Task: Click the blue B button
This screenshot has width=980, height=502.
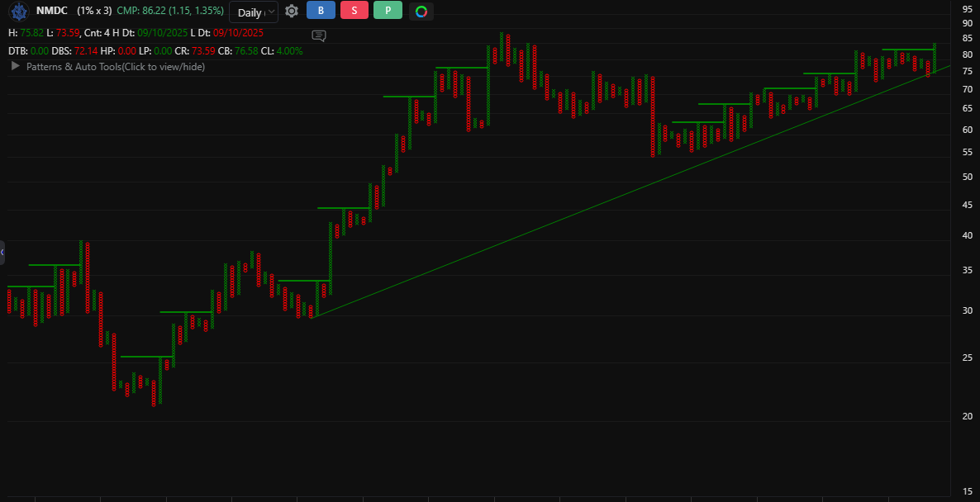Action: click(321, 11)
